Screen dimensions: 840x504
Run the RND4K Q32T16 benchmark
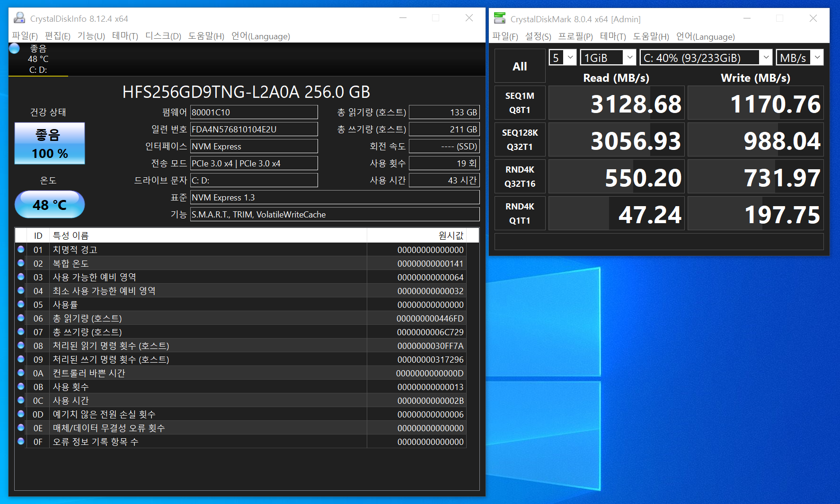coord(520,176)
